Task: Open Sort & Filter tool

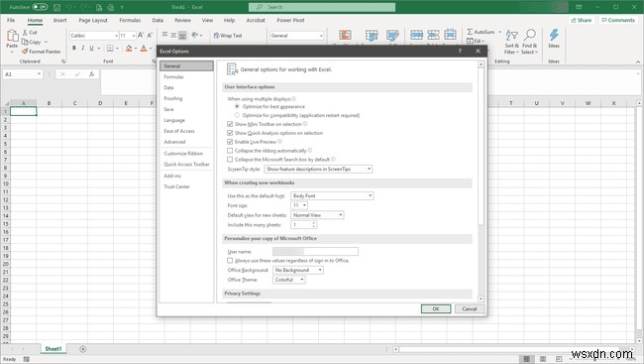Action: (512, 41)
